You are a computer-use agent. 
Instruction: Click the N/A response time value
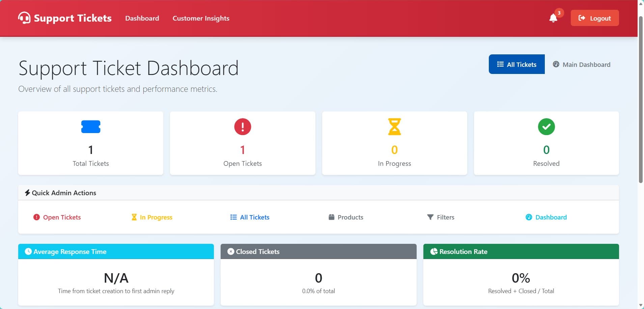coord(116,278)
